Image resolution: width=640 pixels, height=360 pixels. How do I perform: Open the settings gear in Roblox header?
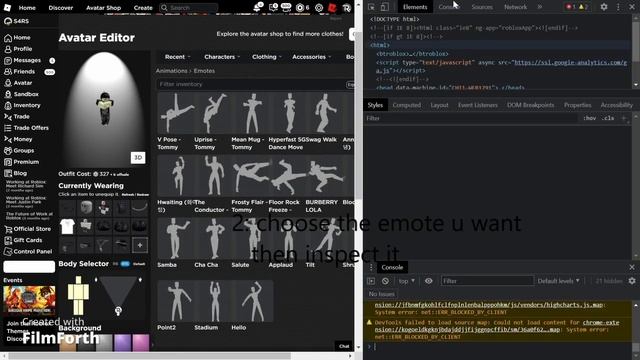[x=319, y=7]
